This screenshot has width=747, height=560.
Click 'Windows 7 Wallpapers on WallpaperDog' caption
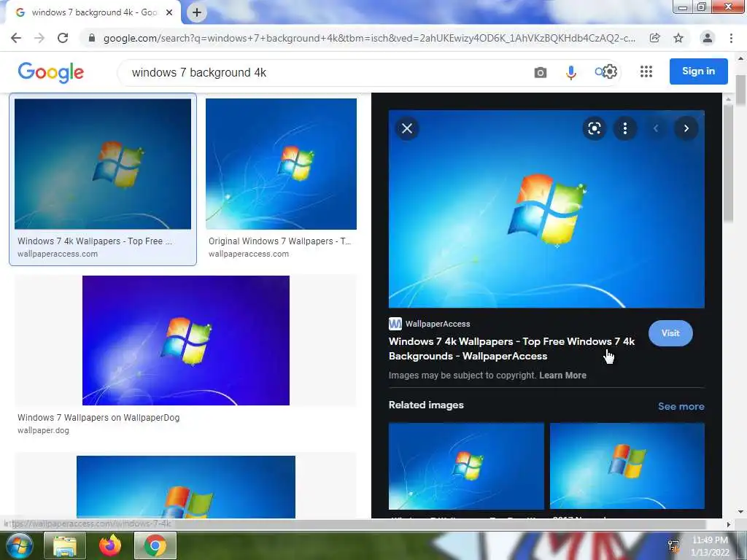click(98, 418)
